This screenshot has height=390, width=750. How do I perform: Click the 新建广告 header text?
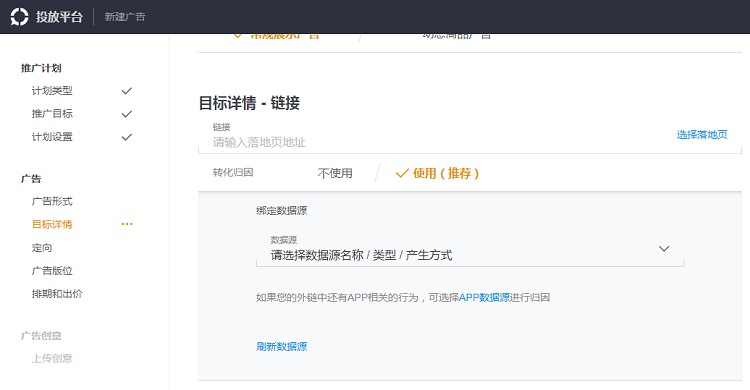coord(125,17)
